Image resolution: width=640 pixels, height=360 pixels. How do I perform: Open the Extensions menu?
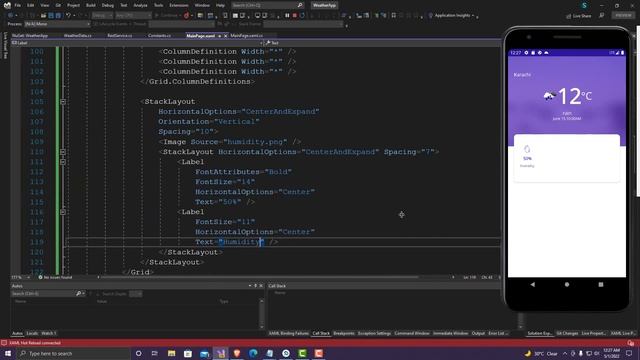pos(179,5)
